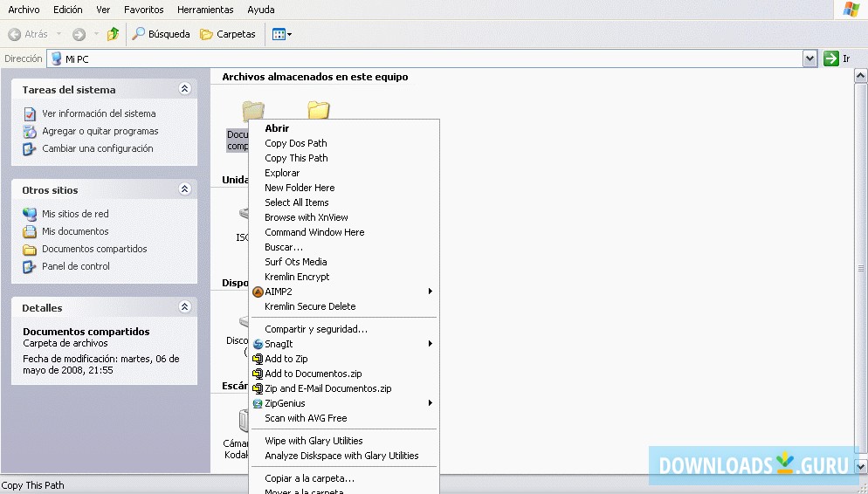Open the Favoritos menu
The image size is (868, 494).
pos(143,10)
